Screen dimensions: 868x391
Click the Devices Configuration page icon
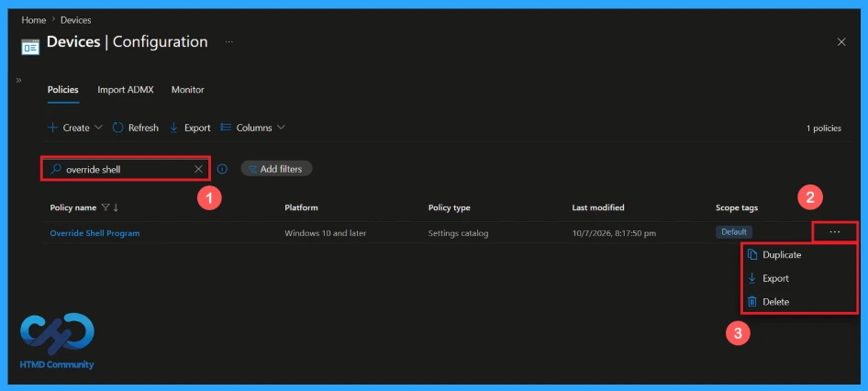coord(30,47)
